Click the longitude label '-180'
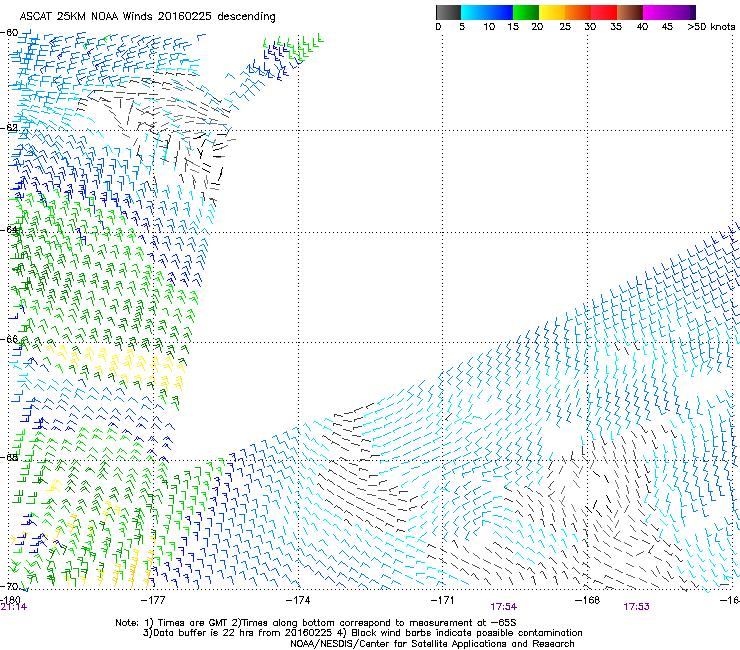The width and height of the screenshot is (740, 650). tap(10, 600)
